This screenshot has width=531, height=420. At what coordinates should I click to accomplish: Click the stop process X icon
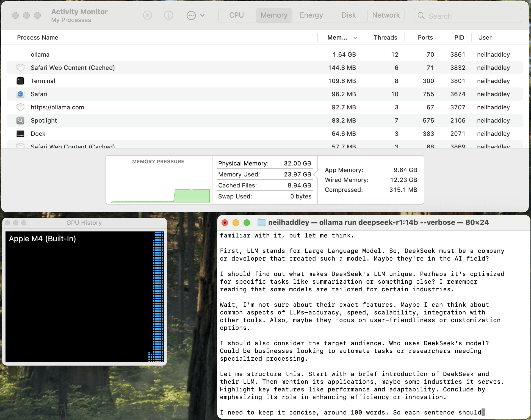tap(148, 15)
